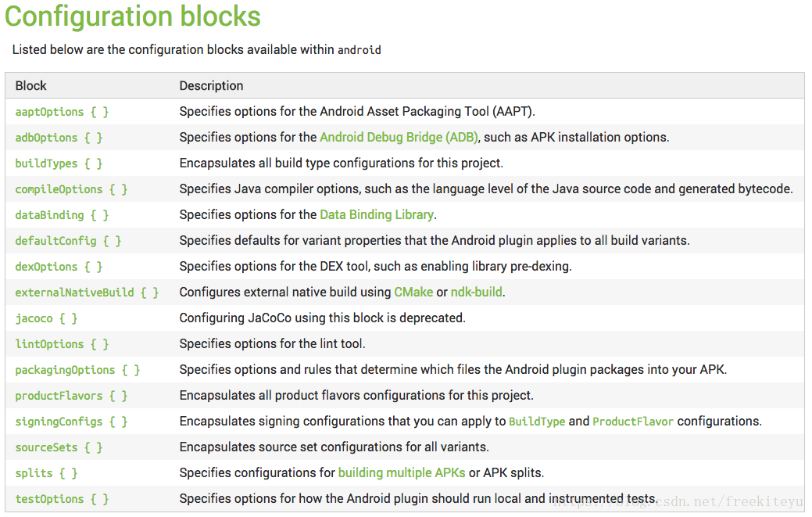Follow the Data Binding Library link
The image size is (812, 517).
[377, 215]
